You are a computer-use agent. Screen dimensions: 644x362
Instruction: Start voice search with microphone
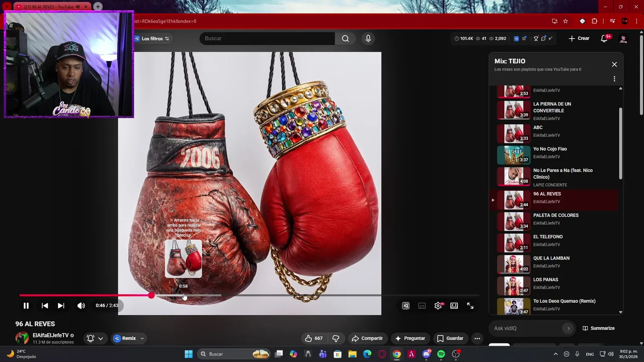click(x=368, y=38)
